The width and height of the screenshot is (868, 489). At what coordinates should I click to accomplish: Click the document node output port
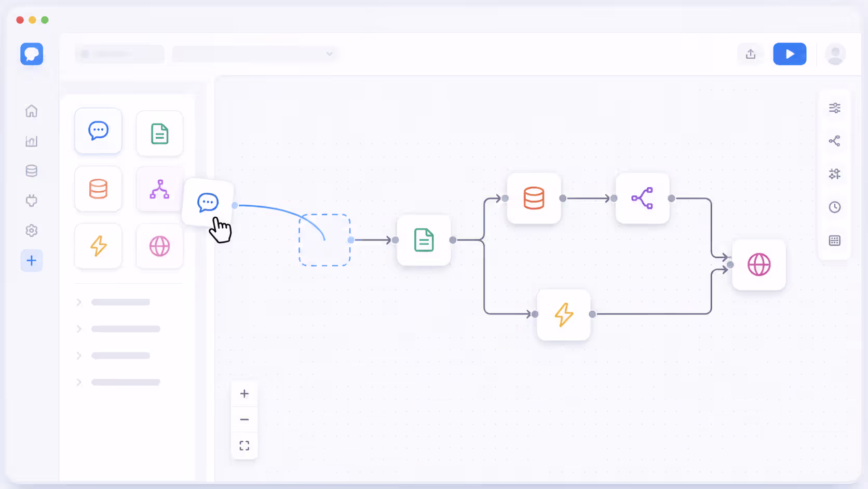453,240
